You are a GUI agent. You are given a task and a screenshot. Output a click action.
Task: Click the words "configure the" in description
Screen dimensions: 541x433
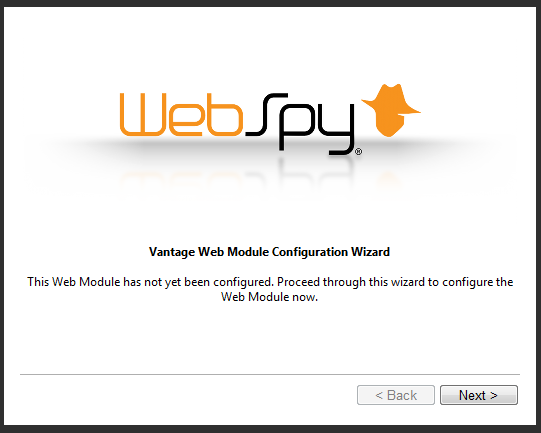(478, 282)
